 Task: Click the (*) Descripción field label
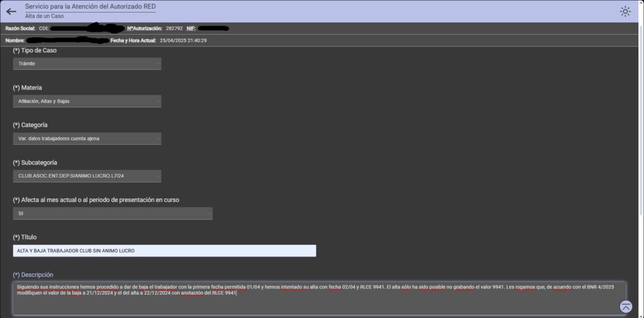(33, 275)
